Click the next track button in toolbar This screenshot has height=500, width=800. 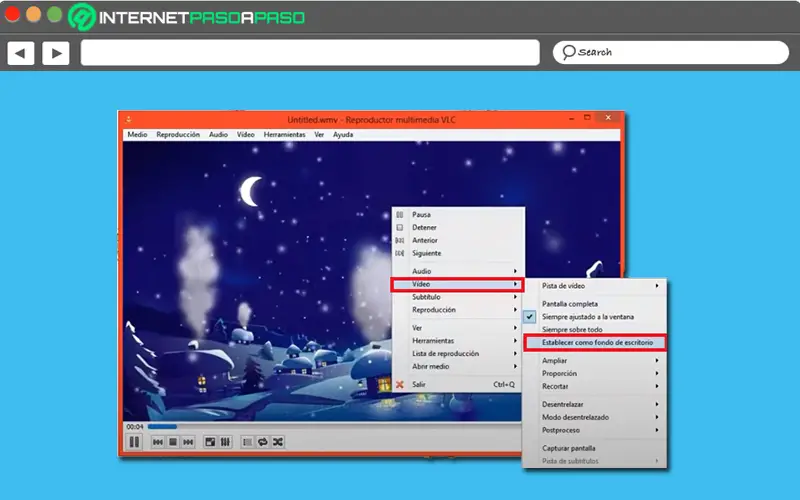(188, 442)
